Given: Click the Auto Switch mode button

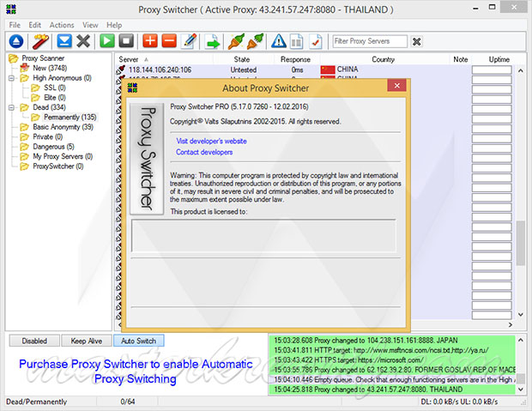Looking at the screenshot, I should pos(139,341).
